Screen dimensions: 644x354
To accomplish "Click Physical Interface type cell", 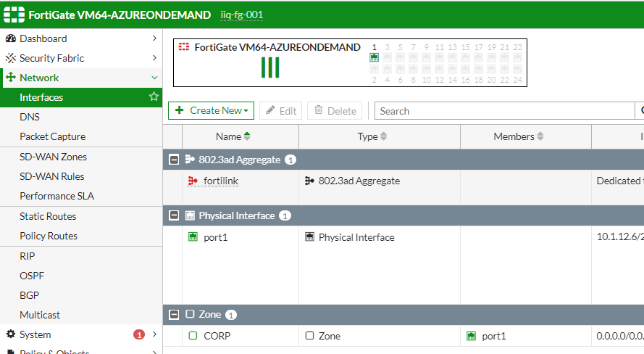I will click(380, 265).
